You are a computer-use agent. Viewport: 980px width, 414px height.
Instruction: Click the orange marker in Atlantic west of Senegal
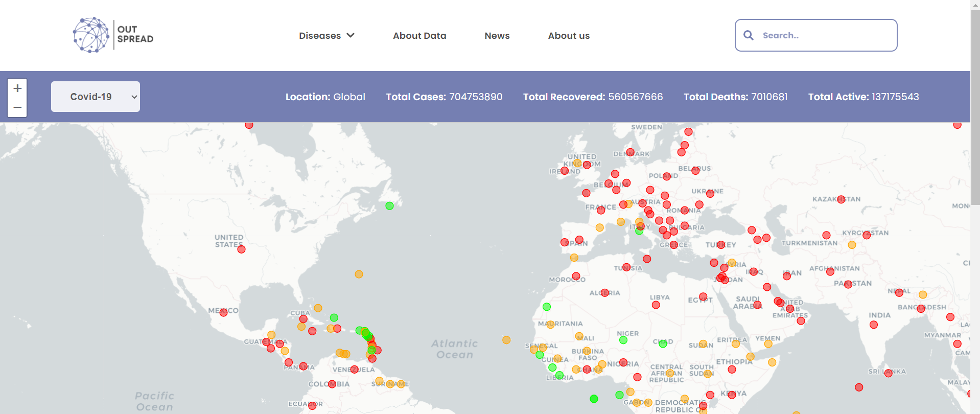506,340
